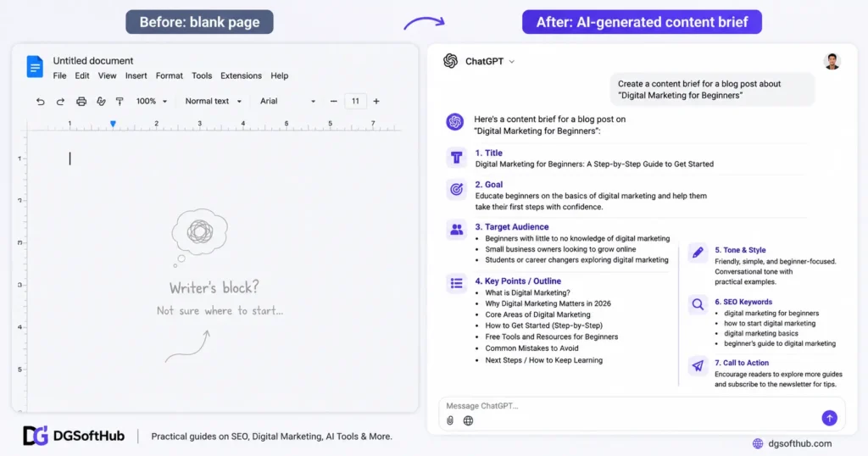Click the DGSoftHub logo
Image resolution: width=868 pixels, height=456 pixels.
coord(74,436)
